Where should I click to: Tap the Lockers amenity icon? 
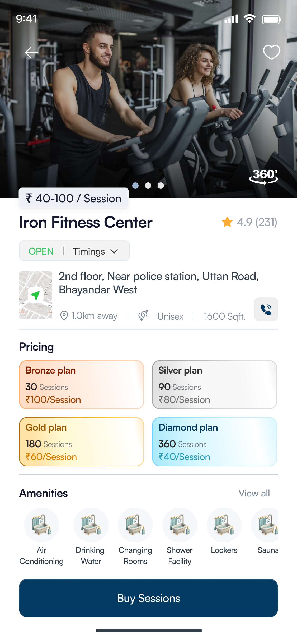[224, 525]
